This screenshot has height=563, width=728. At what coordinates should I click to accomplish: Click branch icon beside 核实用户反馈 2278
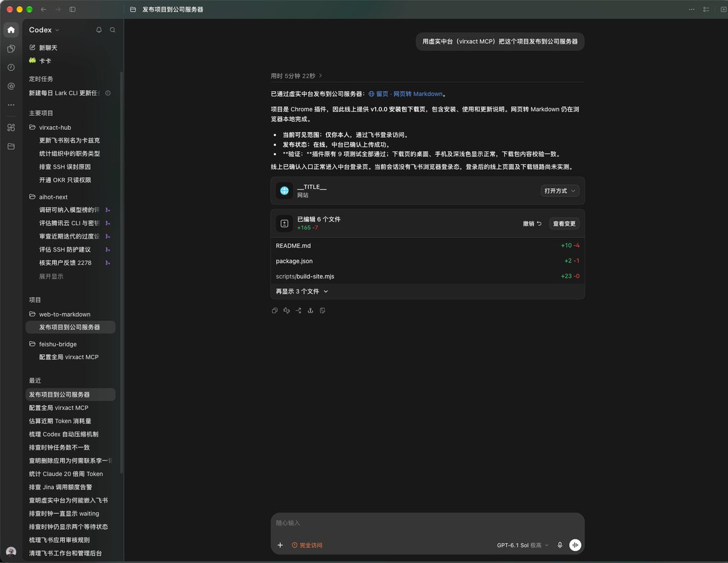[108, 263]
